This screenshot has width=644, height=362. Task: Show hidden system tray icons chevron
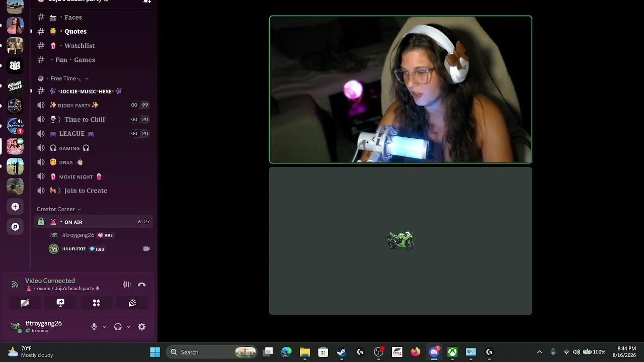tap(539, 352)
